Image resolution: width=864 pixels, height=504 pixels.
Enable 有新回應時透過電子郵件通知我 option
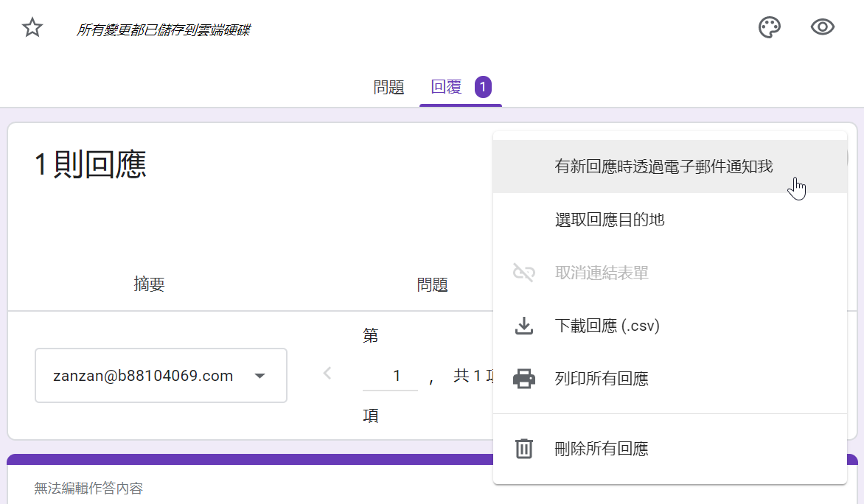pos(670,167)
